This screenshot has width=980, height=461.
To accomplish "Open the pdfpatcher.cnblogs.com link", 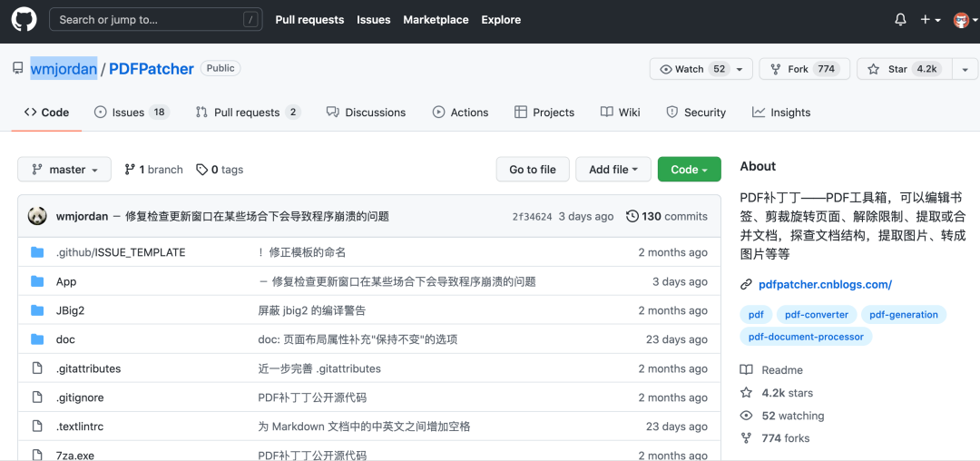I will (825, 285).
